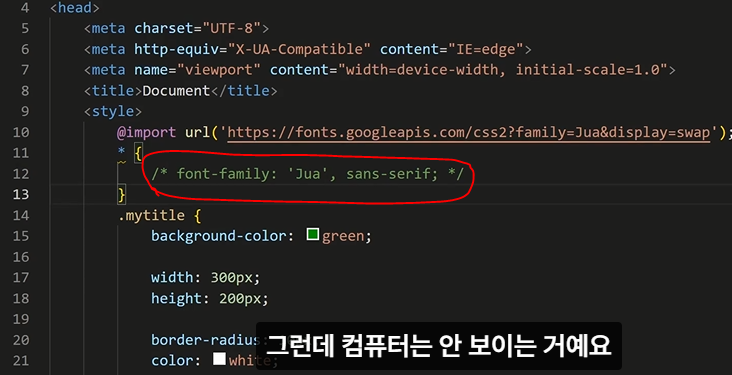Image resolution: width=732 pixels, height=375 pixels.
Task: Click the "viewport" name value
Action: point(218,70)
